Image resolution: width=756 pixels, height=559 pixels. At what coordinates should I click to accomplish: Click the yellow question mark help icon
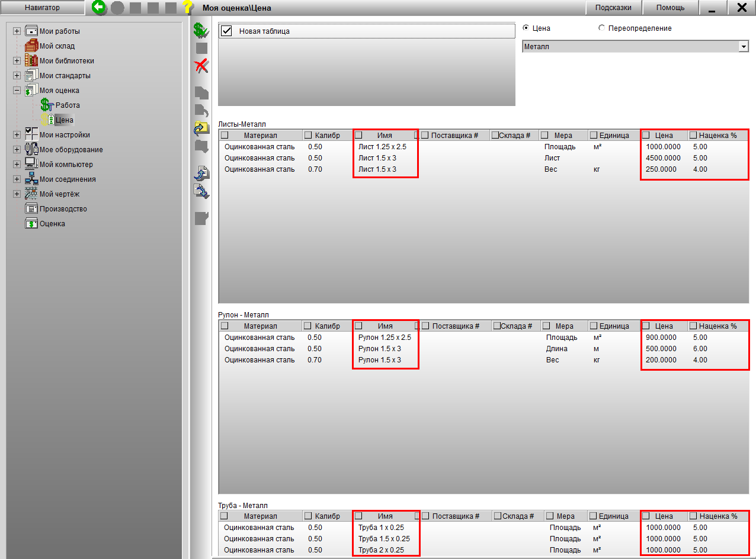point(188,8)
